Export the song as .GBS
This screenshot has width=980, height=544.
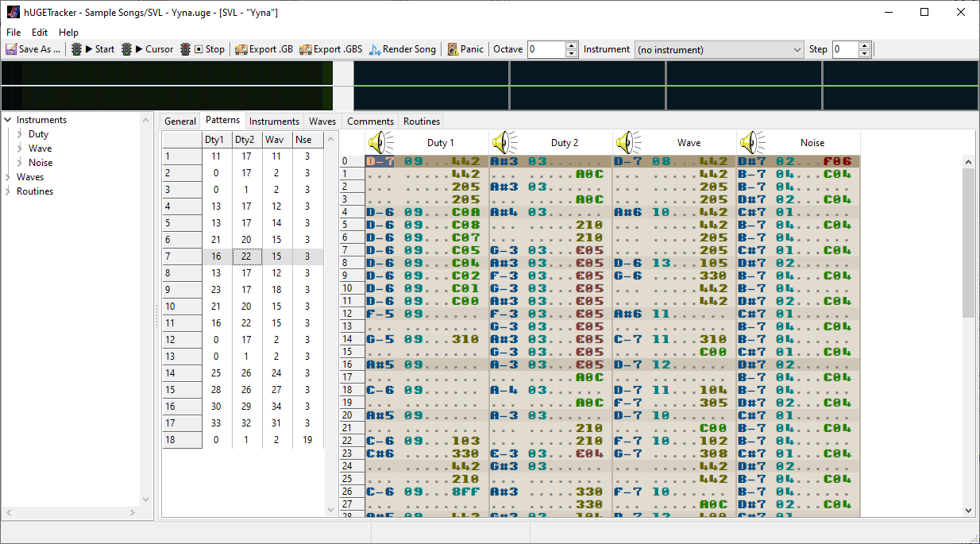[331, 49]
